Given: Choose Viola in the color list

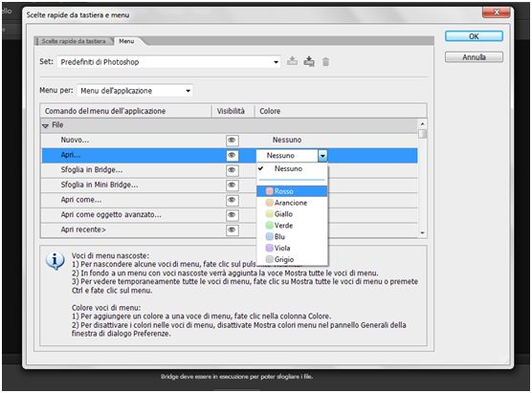Looking at the screenshot, I should point(292,248).
